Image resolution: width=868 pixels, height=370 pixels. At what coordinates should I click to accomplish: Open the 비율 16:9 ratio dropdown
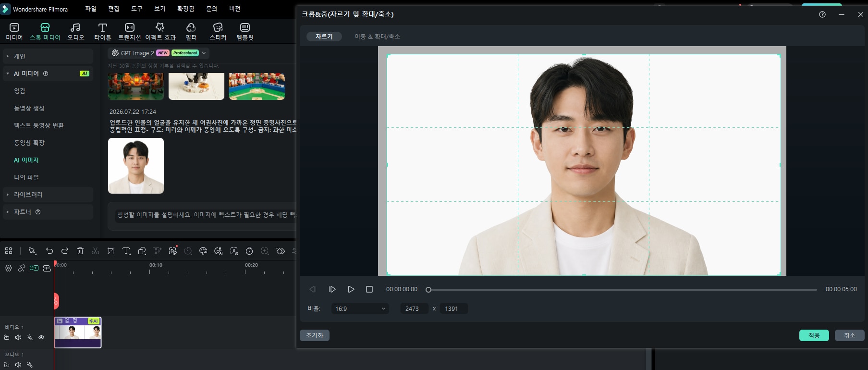tap(360, 308)
